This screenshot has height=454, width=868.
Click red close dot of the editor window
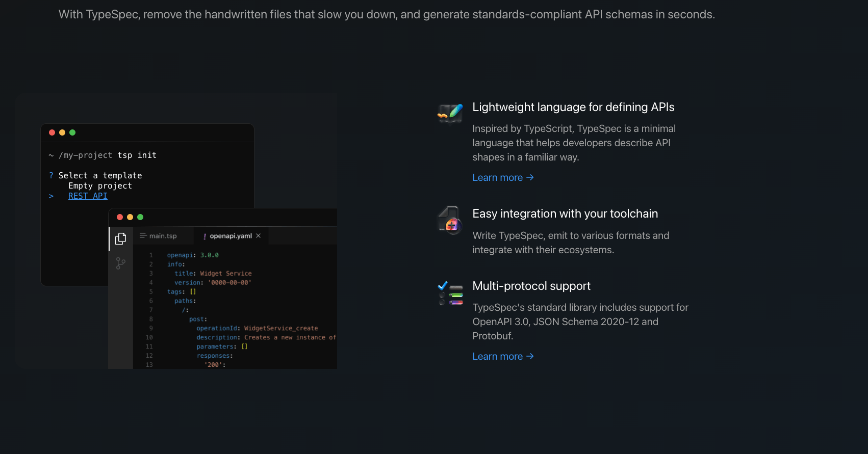tap(120, 217)
